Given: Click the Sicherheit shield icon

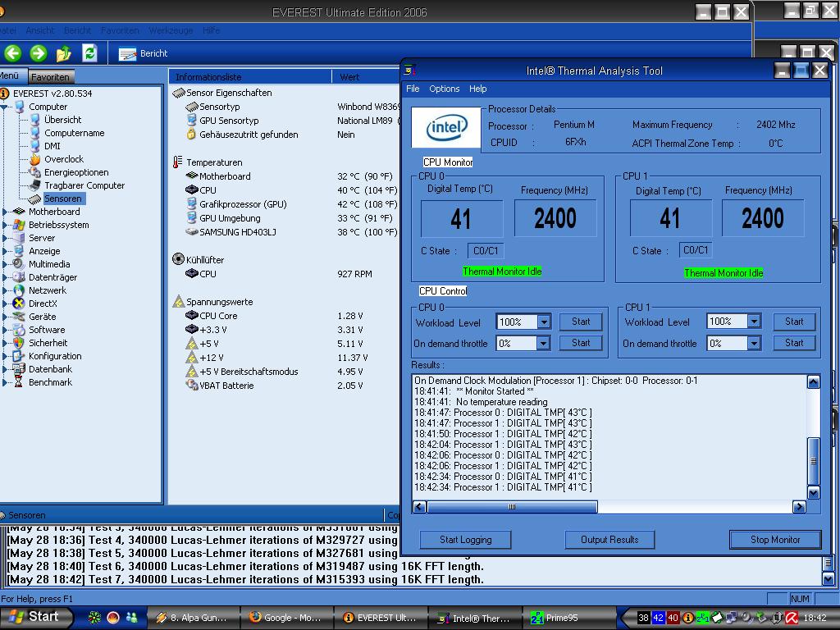Looking at the screenshot, I should pyautogui.click(x=19, y=343).
